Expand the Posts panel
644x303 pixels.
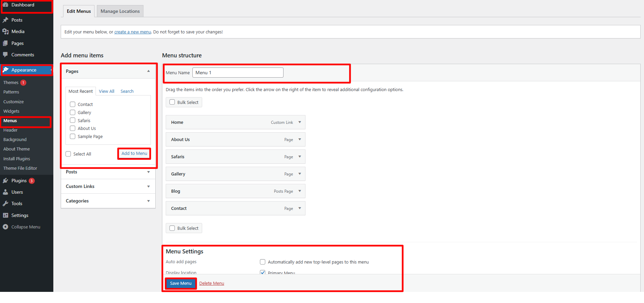(x=108, y=172)
